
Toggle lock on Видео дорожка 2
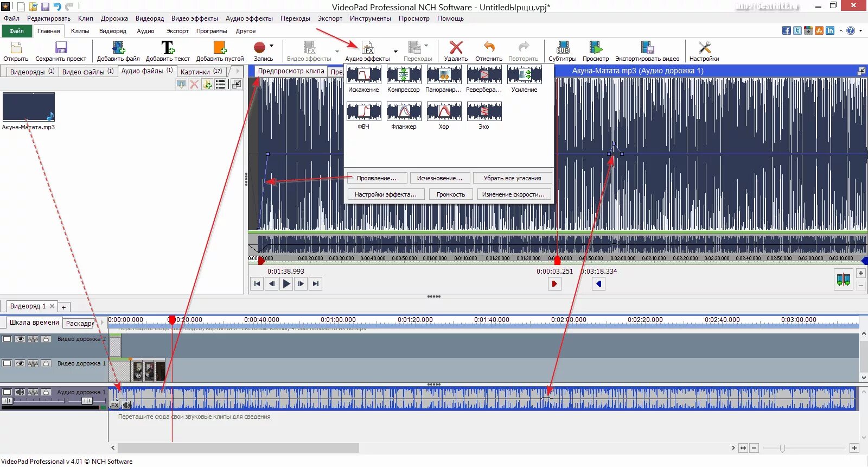pyautogui.click(x=46, y=339)
